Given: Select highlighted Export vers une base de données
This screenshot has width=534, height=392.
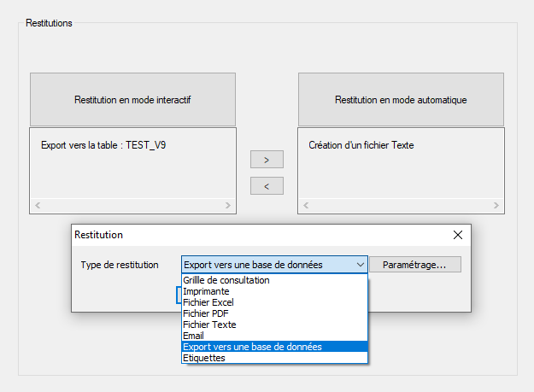Looking at the screenshot, I should (x=253, y=347).
